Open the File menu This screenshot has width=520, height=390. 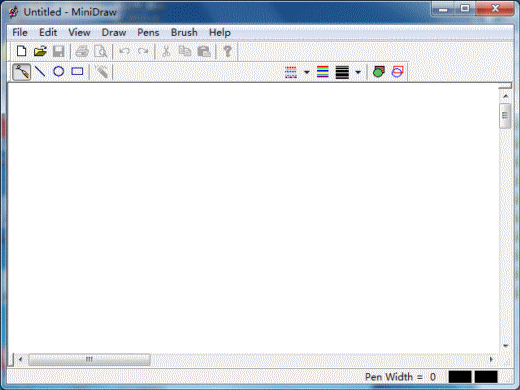[x=20, y=32]
